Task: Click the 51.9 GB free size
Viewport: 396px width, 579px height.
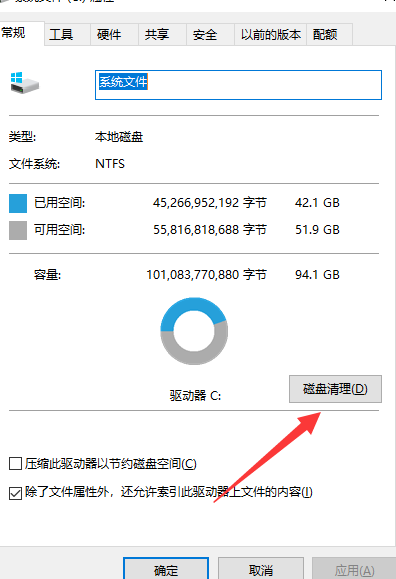Action: (317, 230)
